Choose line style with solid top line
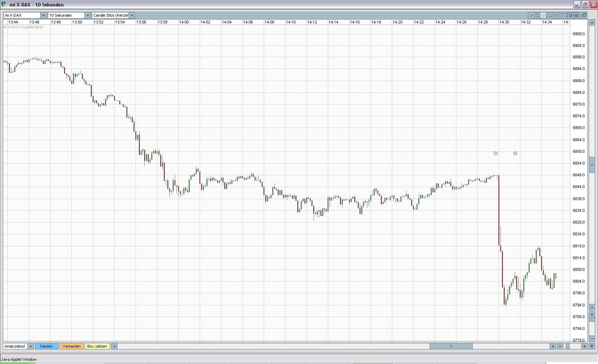 click(x=563, y=15)
